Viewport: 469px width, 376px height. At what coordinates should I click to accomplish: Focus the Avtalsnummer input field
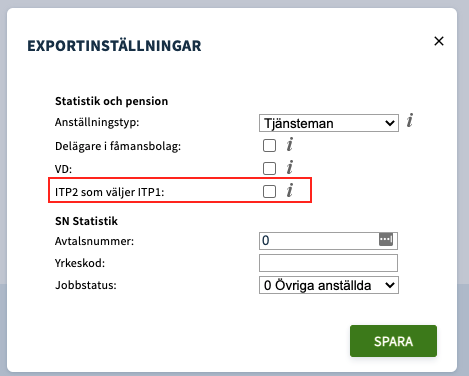328,241
